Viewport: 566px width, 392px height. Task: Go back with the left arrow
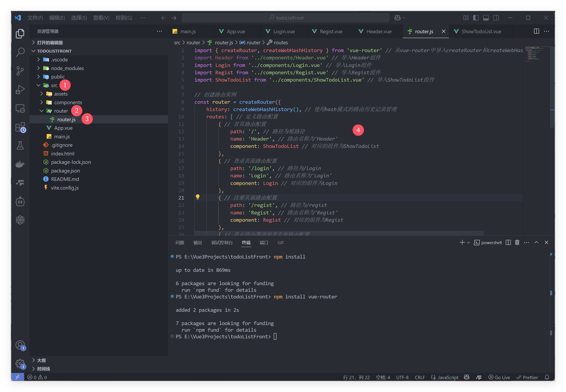[164, 18]
